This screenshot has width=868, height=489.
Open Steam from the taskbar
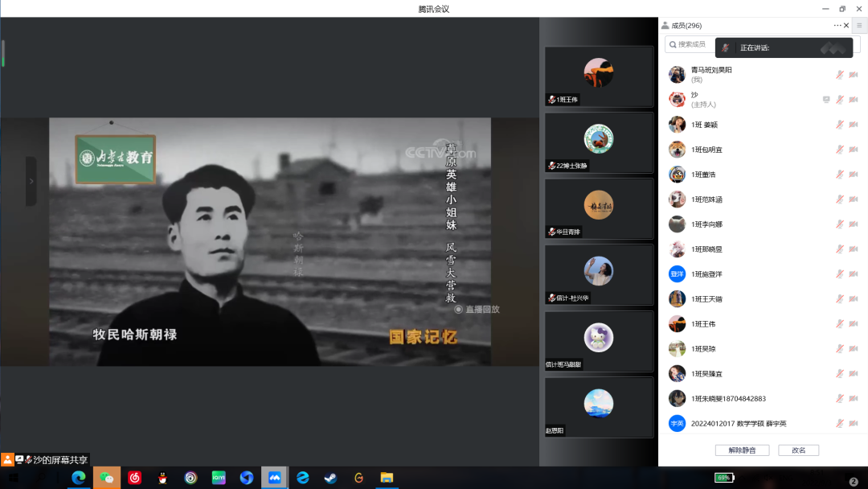point(330,478)
